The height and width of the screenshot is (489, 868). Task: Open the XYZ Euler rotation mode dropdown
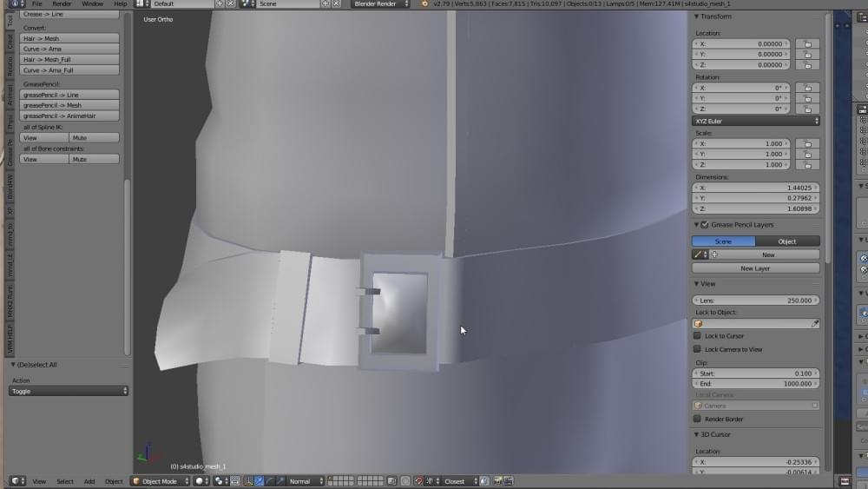756,121
